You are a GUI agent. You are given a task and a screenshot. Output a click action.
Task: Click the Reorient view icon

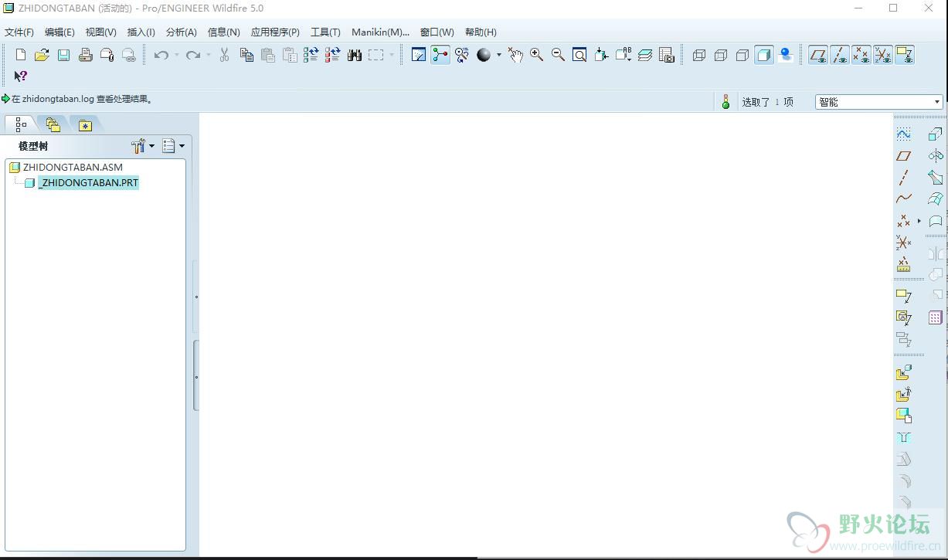(601, 55)
